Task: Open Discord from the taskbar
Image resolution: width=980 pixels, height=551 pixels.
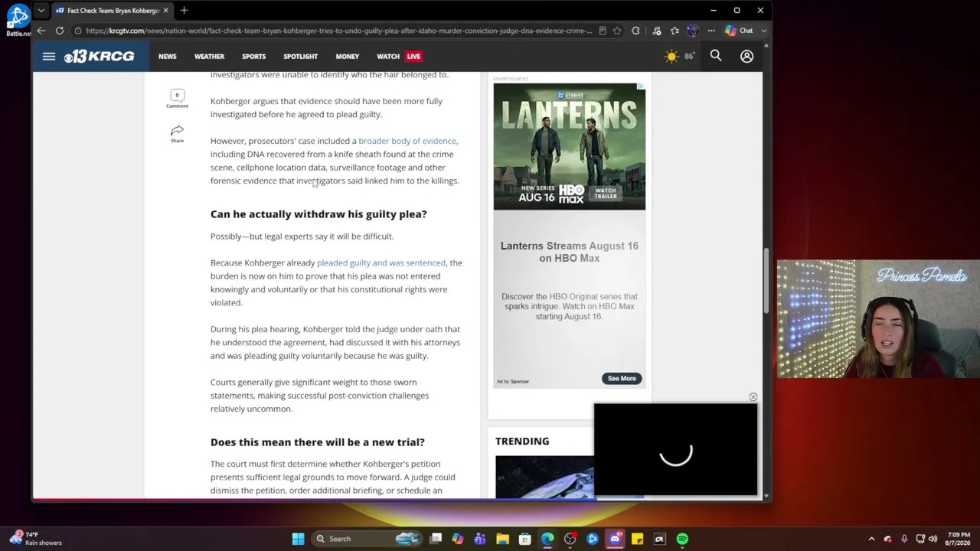Action: [x=615, y=539]
